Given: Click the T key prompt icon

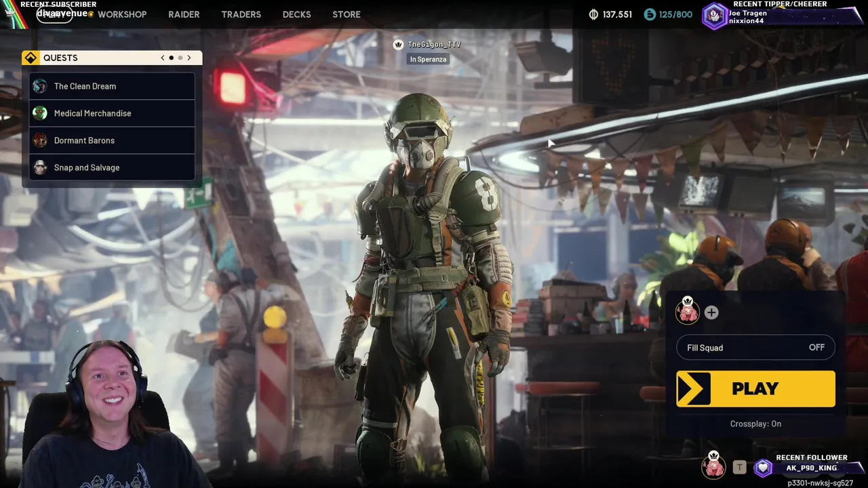Looking at the screenshot, I should (x=739, y=468).
